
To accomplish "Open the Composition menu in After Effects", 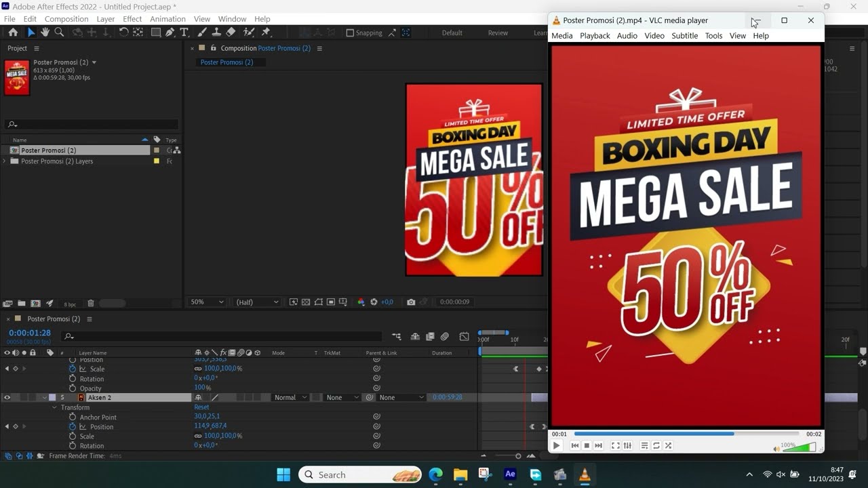I will (x=66, y=19).
